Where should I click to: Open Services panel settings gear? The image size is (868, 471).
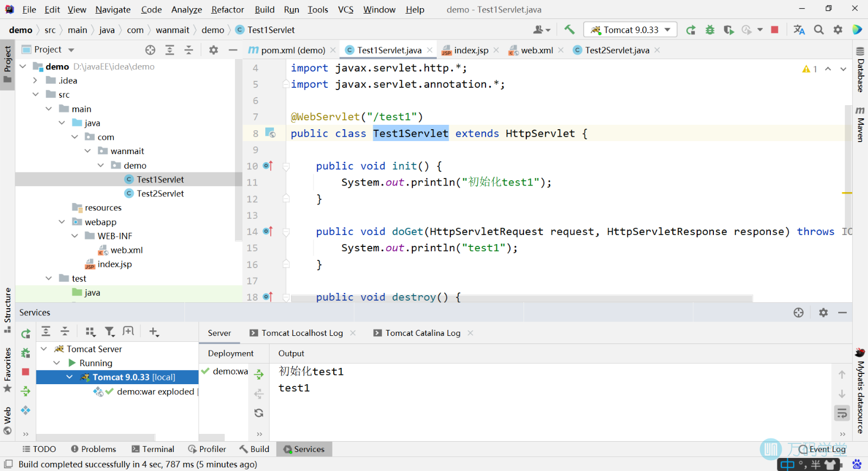824,313
